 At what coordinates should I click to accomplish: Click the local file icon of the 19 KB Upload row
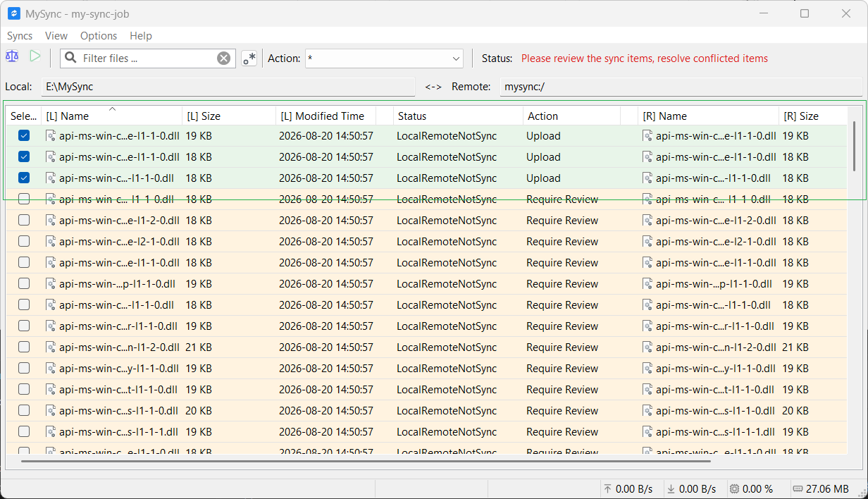point(51,136)
